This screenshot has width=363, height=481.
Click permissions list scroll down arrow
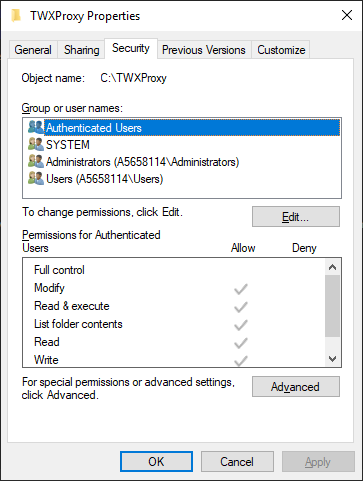coord(332,359)
